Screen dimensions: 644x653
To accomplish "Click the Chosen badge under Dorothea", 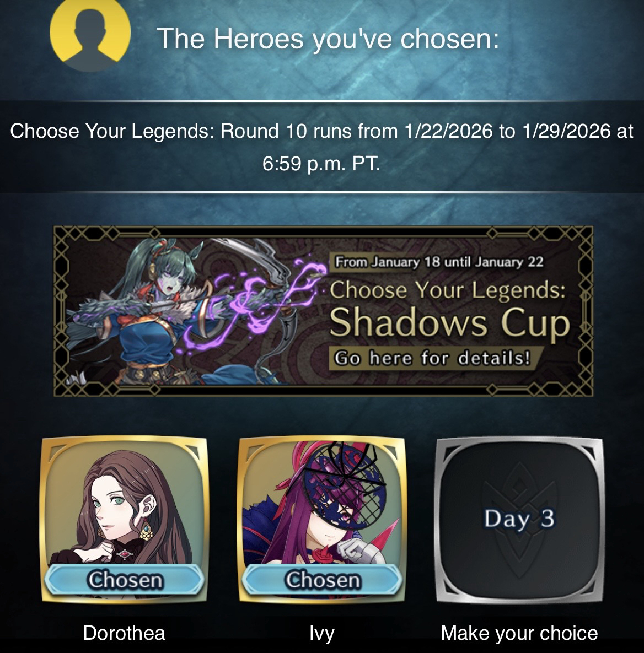I will [125, 580].
